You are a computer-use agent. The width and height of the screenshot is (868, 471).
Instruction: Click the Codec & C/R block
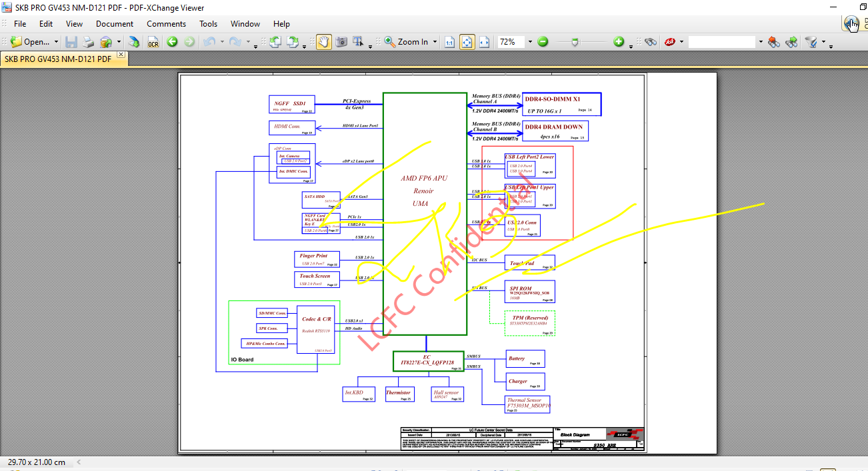(x=316, y=330)
